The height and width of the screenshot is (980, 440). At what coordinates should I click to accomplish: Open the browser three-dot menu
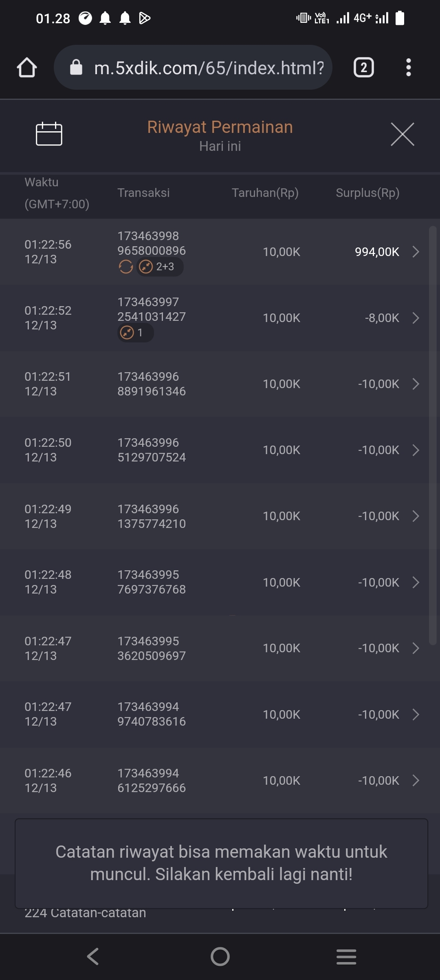[x=408, y=67]
